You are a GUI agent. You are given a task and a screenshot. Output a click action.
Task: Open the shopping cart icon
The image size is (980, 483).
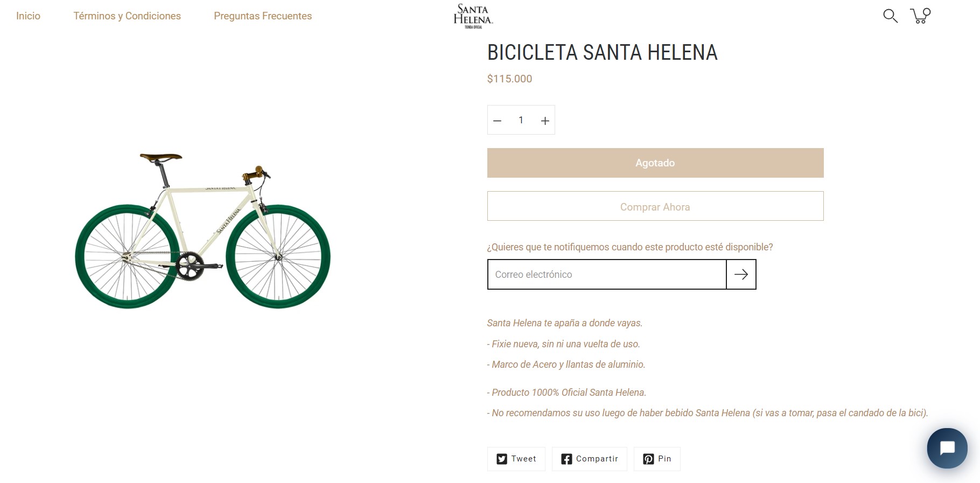coord(920,16)
